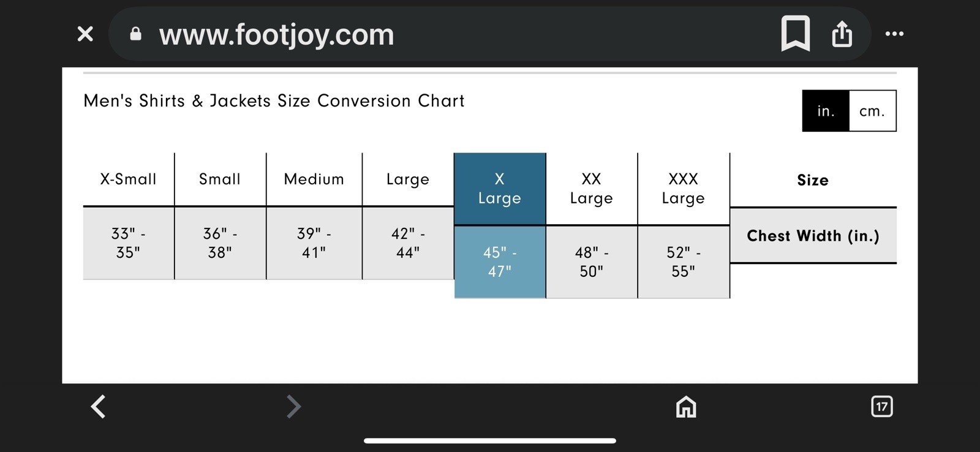Close the browser page with X icon
The image size is (980, 452).
tap(85, 34)
